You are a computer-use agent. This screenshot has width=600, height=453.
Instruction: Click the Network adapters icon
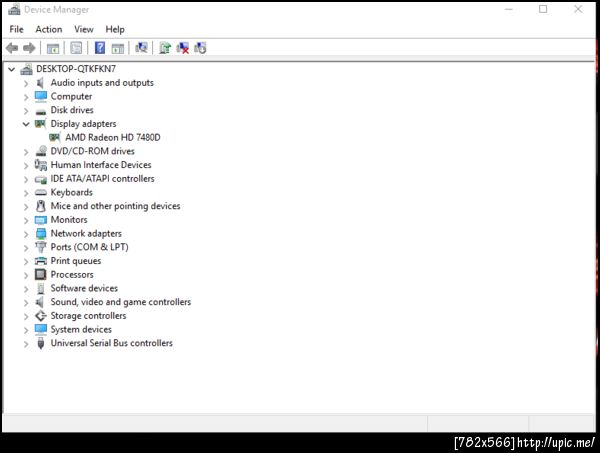pyautogui.click(x=41, y=233)
